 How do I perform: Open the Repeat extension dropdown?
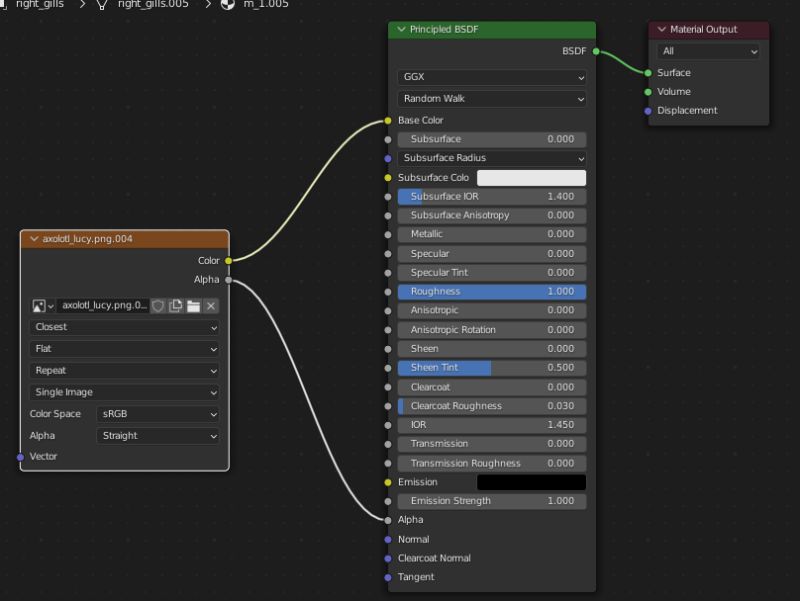point(124,370)
